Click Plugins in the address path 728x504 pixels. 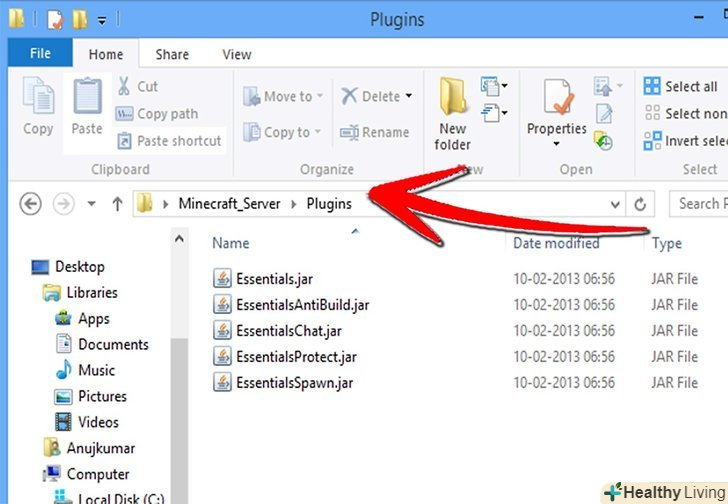[329, 204]
